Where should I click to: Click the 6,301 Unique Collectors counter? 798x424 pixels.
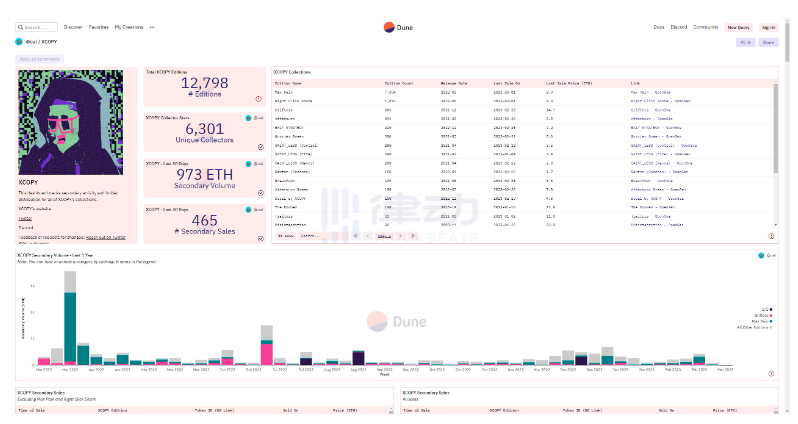coord(205,133)
